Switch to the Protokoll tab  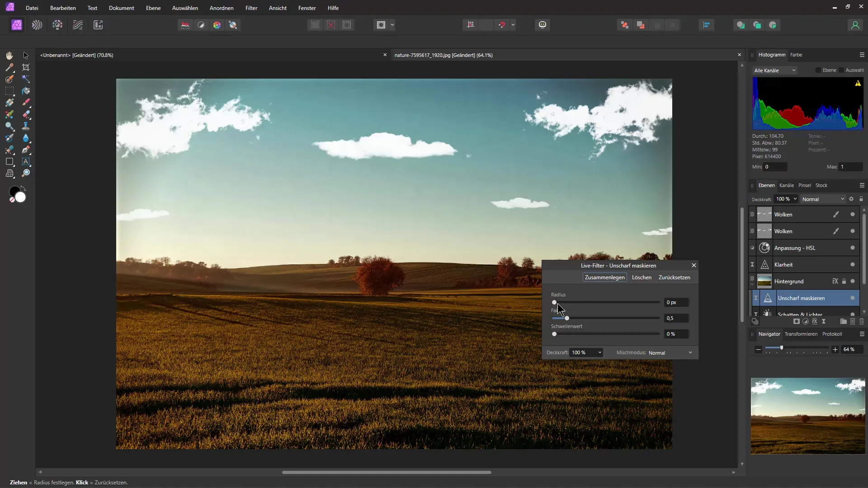[x=832, y=334]
